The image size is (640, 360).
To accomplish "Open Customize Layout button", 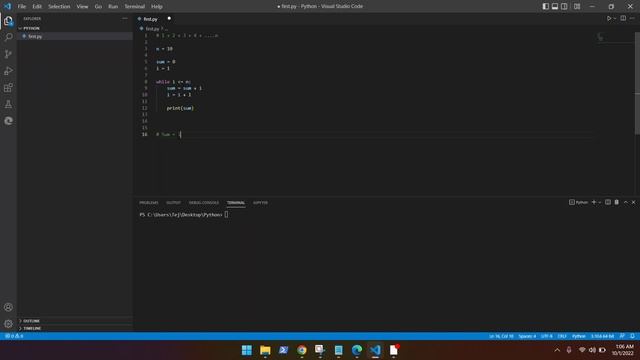I will pyautogui.click(x=577, y=6).
